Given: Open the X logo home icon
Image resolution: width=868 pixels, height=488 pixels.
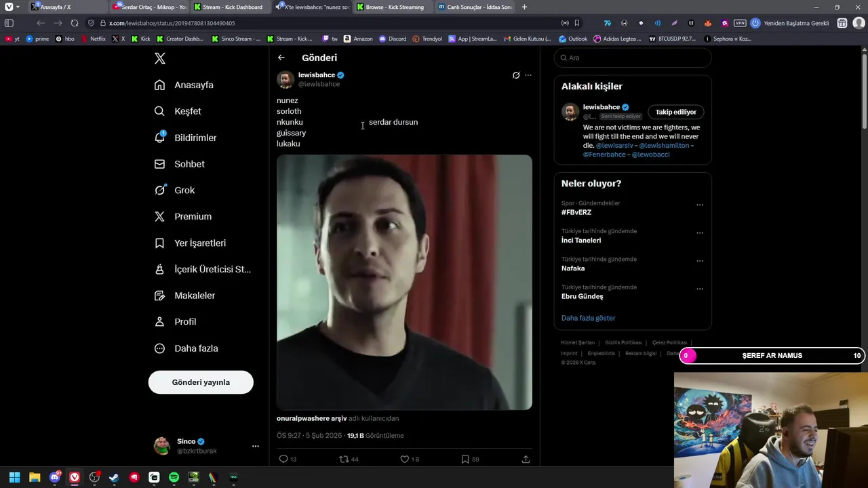Looking at the screenshot, I should (x=160, y=58).
